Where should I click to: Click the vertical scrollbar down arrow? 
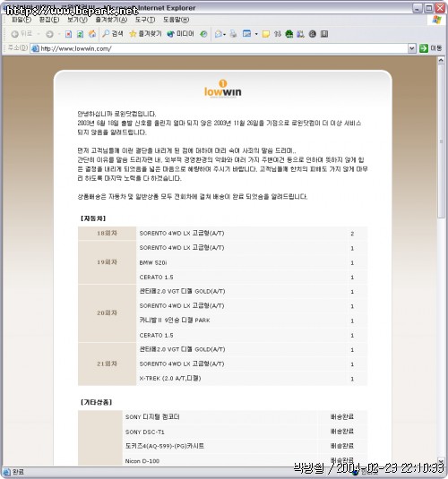441,461
